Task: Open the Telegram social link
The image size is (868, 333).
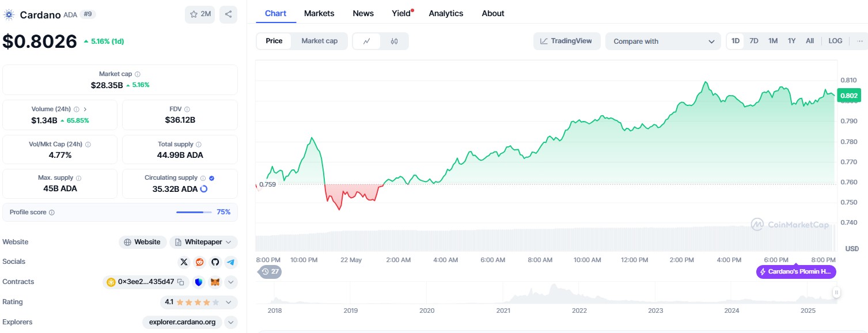Action: click(230, 262)
